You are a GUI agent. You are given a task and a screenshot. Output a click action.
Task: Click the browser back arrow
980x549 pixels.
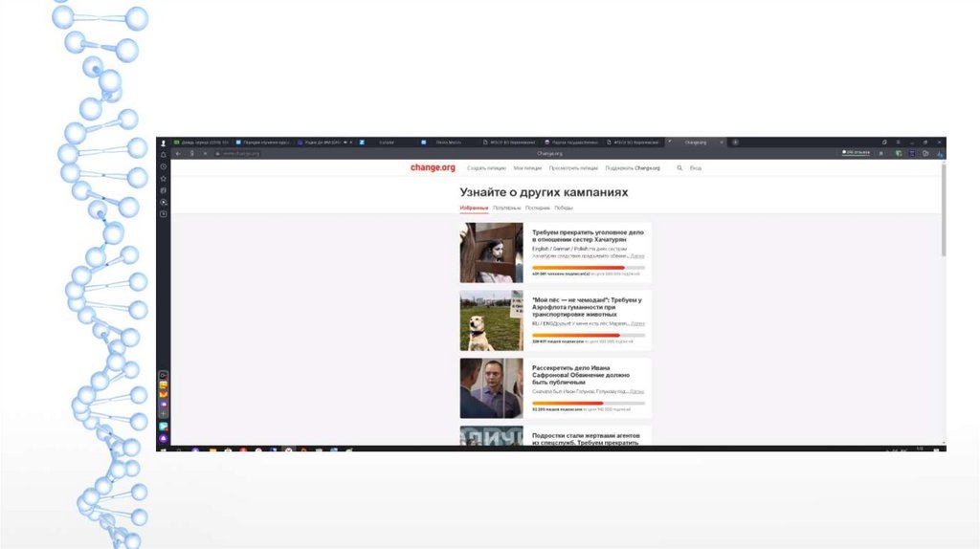click(178, 154)
